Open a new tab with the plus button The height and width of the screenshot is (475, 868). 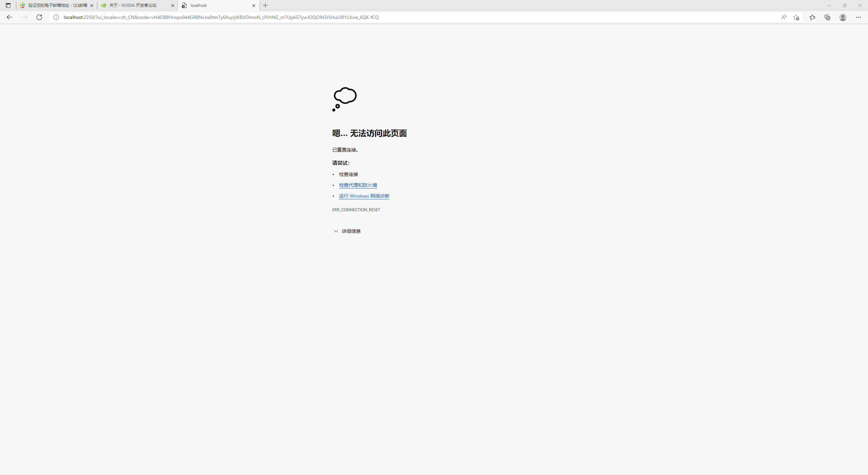[265, 5]
